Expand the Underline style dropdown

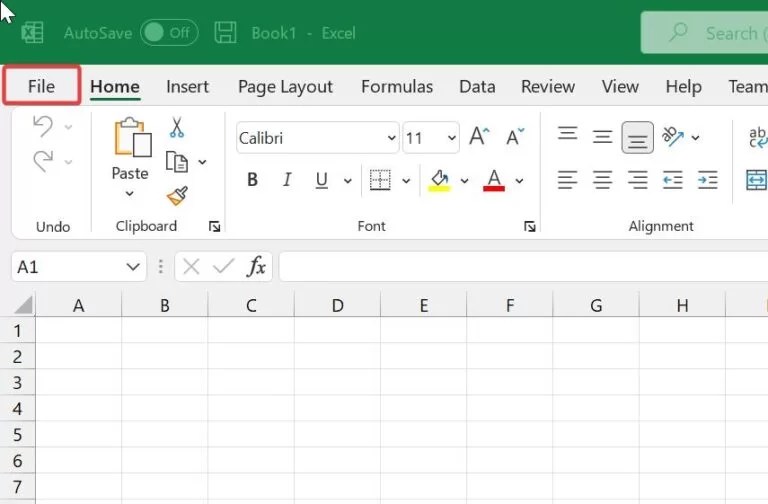(348, 181)
